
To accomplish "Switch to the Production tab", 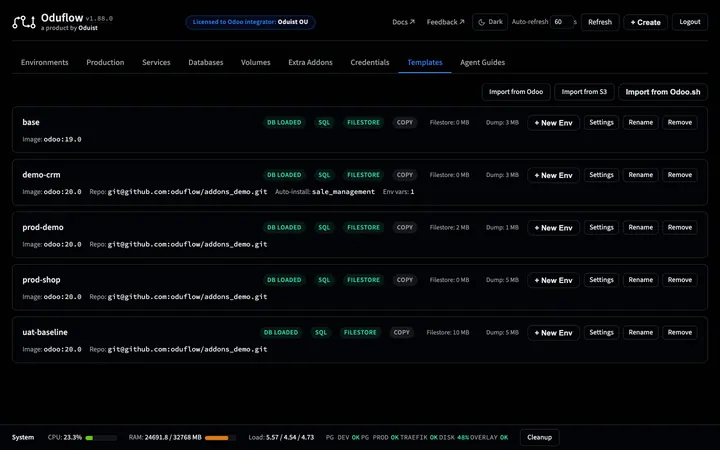I will (105, 62).
